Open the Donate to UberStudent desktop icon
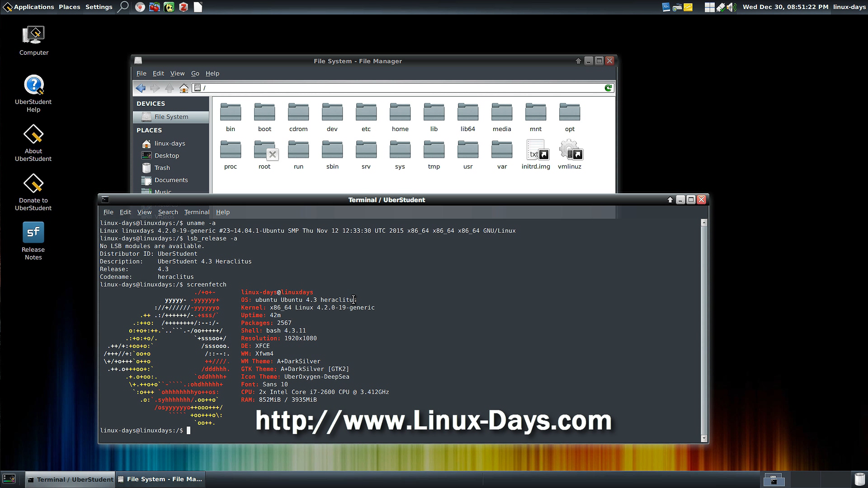Viewport: 868px width, 488px height. [33, 192]
